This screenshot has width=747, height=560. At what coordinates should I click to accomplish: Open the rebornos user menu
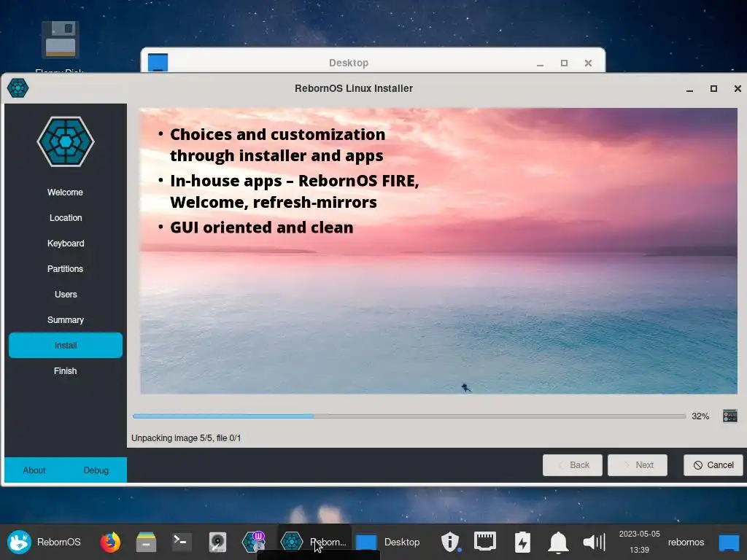click(x=686, y=542)
